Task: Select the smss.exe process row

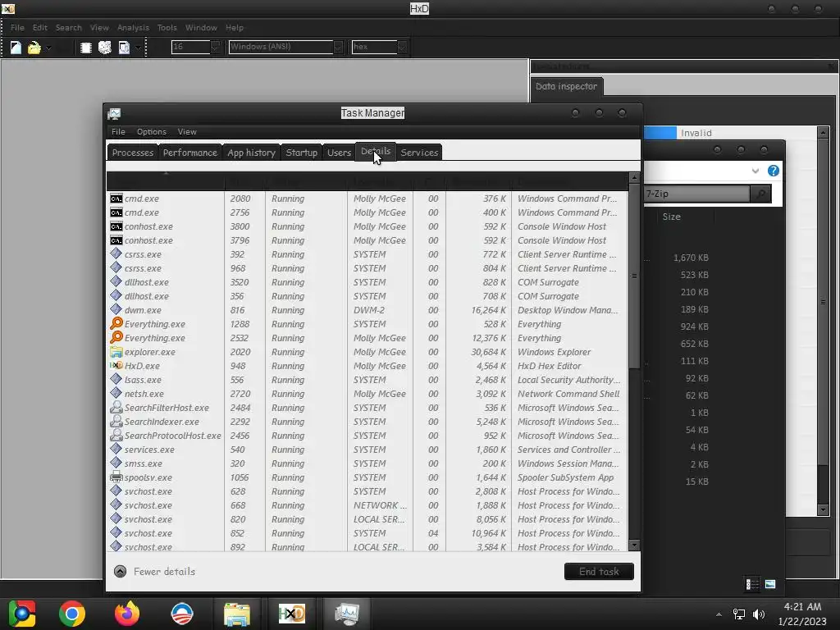Action: point(367,463)
